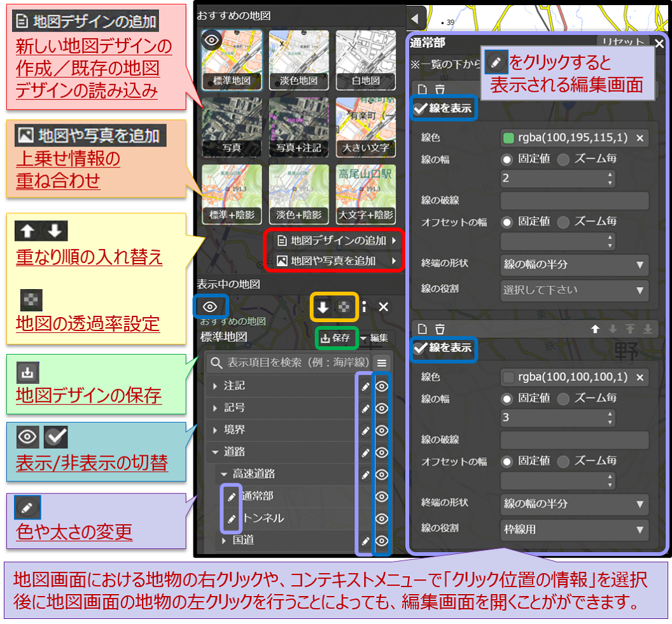The width and height of the screenshot is (672, 624).
Task: Expand the 国道 tree item
Action: (x=224, y=541)
